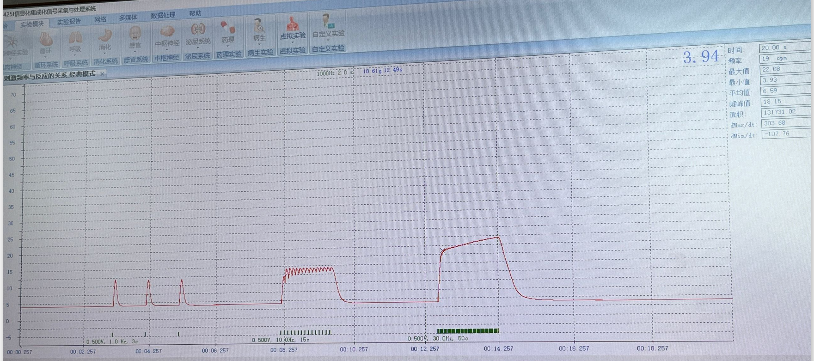Switch to the 多媒体 ribbon tab

[x=129, y=17]
